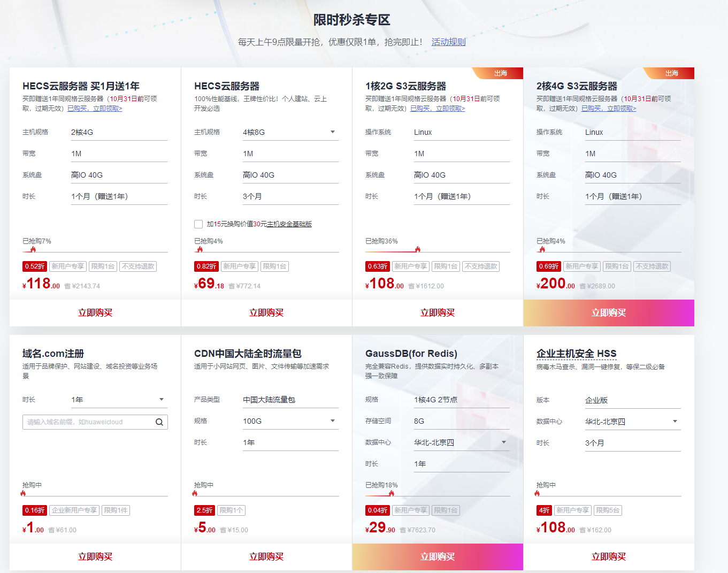Click 立即购买 for the CDN traffic package
Viewport: 728px width, 573px height.
266,557
